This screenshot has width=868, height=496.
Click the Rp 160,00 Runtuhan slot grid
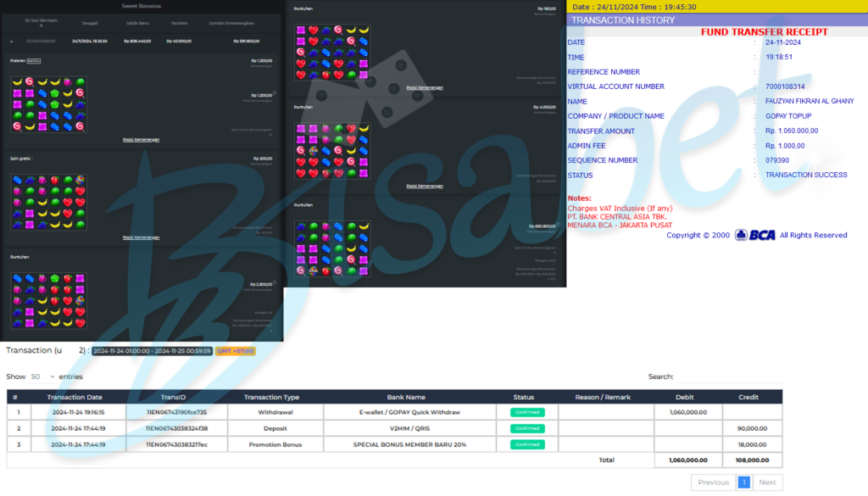click(332, 53)
